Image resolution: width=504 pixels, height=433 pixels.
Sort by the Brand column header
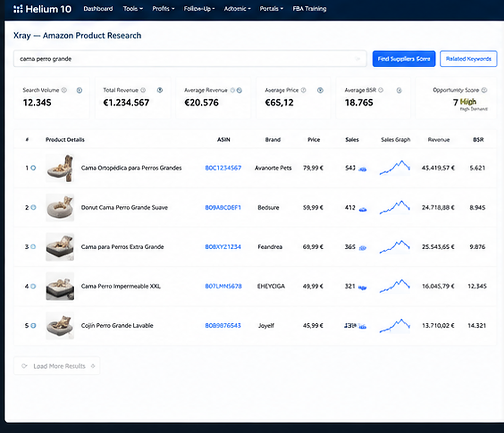(x=273, y=140)
